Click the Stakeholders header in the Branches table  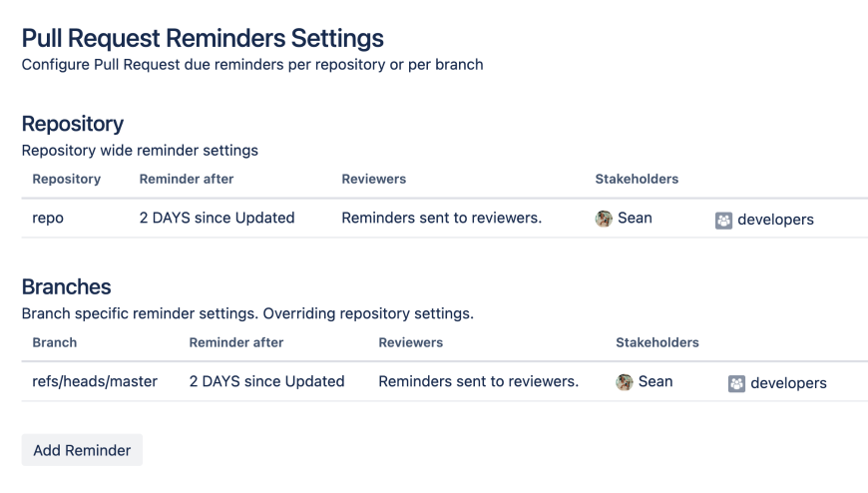pyautogui.click(x=657, y=342)
